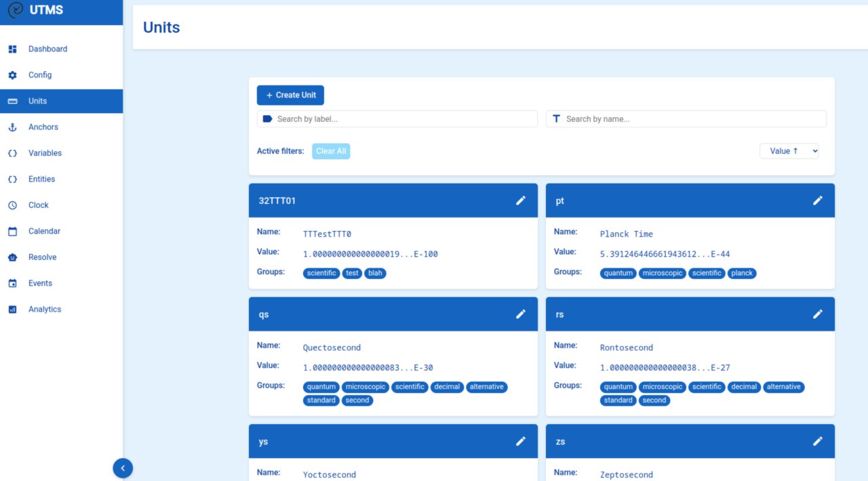Go to Config in the sidebar
This screenshot has height=481, width=868.
tap(40, 75)
